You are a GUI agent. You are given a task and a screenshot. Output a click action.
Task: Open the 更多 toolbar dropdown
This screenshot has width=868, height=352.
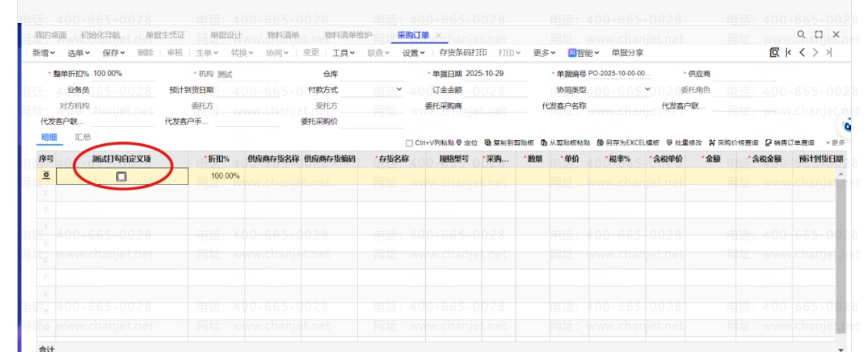[544, 53]
